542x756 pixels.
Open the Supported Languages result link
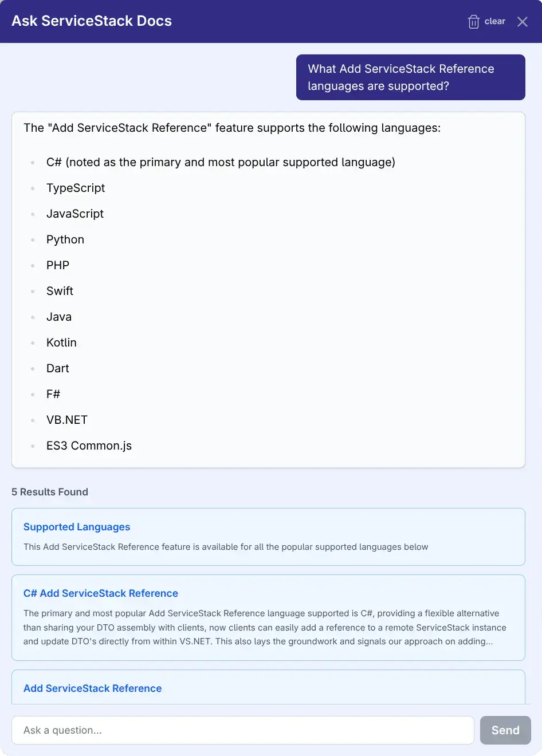pos(77,527)
